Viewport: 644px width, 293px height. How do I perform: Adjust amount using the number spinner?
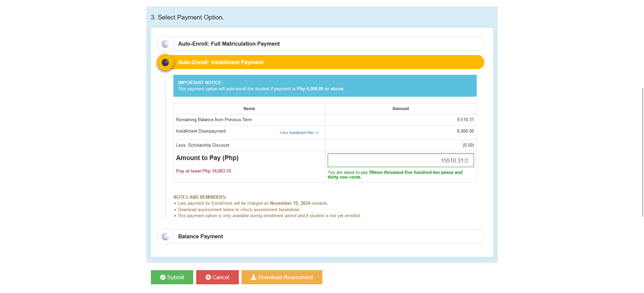466,160
